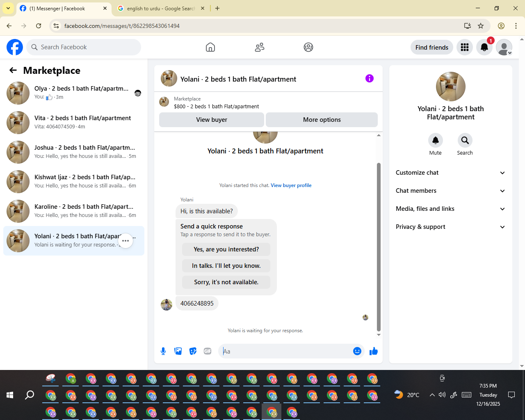
Task: Open the Friends icon in top navigation
Action: (x=260, y=47)
